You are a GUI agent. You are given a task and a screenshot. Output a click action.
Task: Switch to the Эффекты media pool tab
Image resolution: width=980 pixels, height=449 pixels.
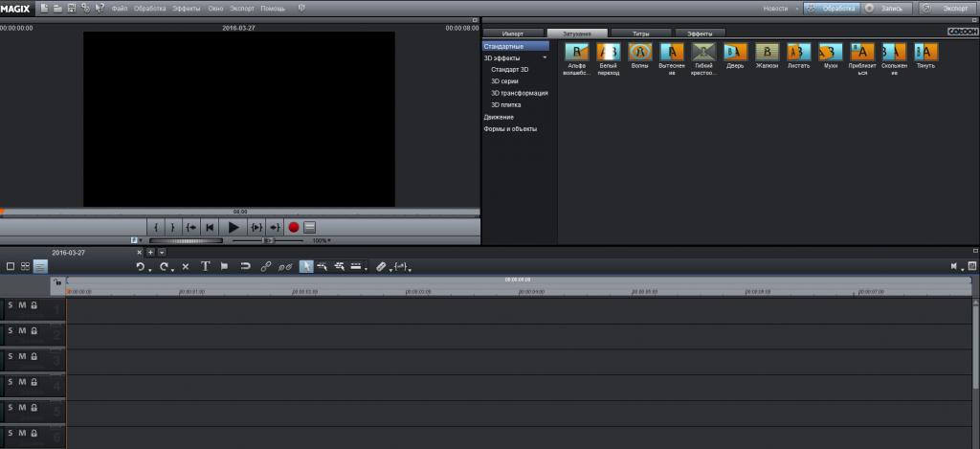702,34
